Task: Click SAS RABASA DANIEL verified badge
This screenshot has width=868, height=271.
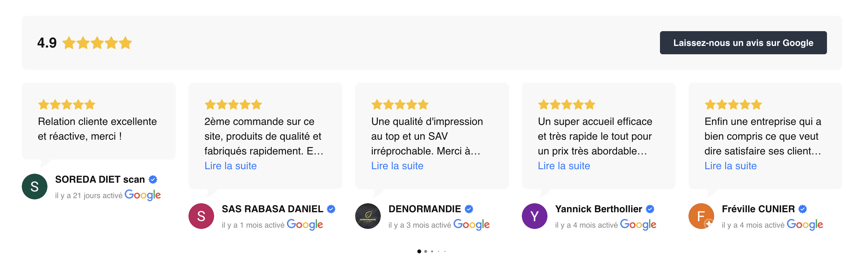Action: (331, 209)
